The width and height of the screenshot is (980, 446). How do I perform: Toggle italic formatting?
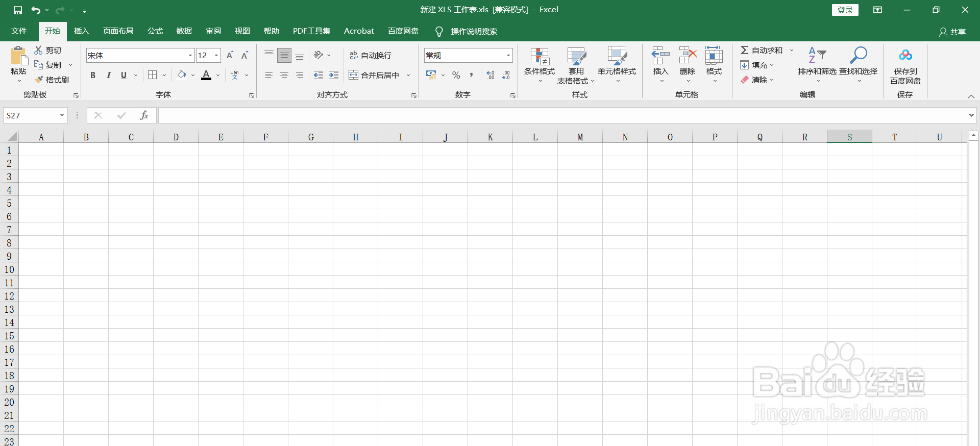click(108, 75)
